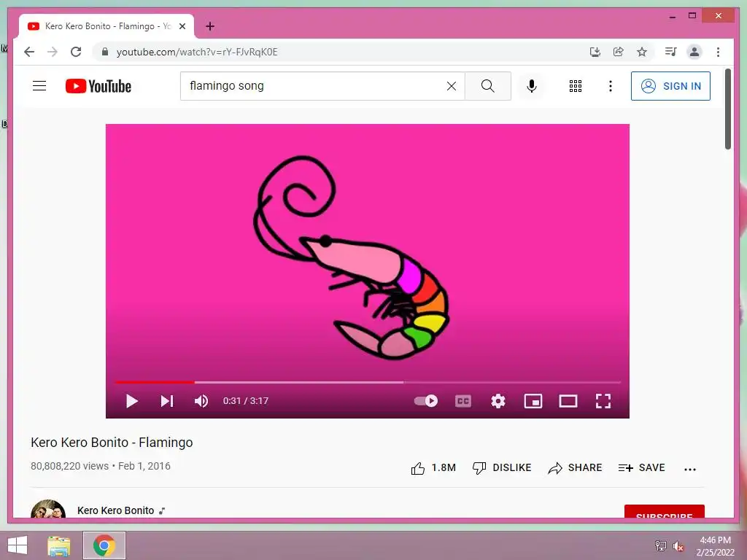Open the Windows Start menu
This screenshot has width=747, height=560.
point(18,545)
